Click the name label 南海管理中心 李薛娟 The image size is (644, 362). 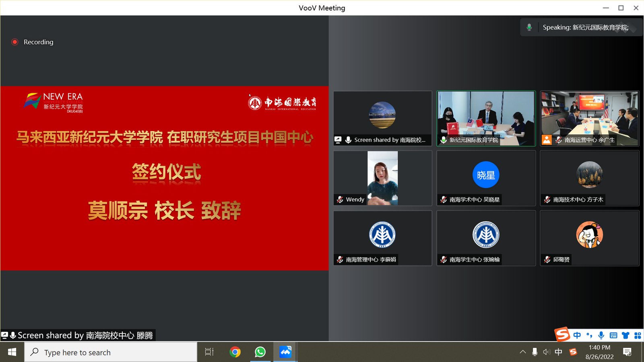click(371, 259)
